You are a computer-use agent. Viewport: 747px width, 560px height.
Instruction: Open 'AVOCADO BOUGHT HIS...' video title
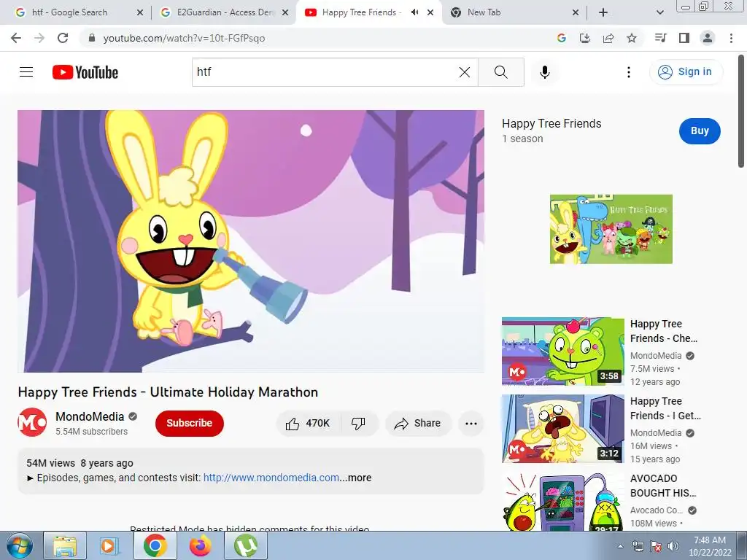click(663, 486)
